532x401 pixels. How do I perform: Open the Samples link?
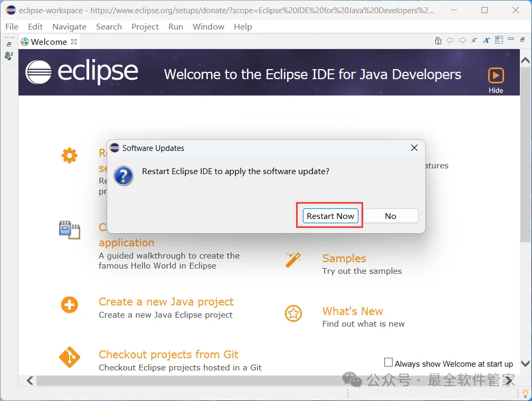(344, 259)
